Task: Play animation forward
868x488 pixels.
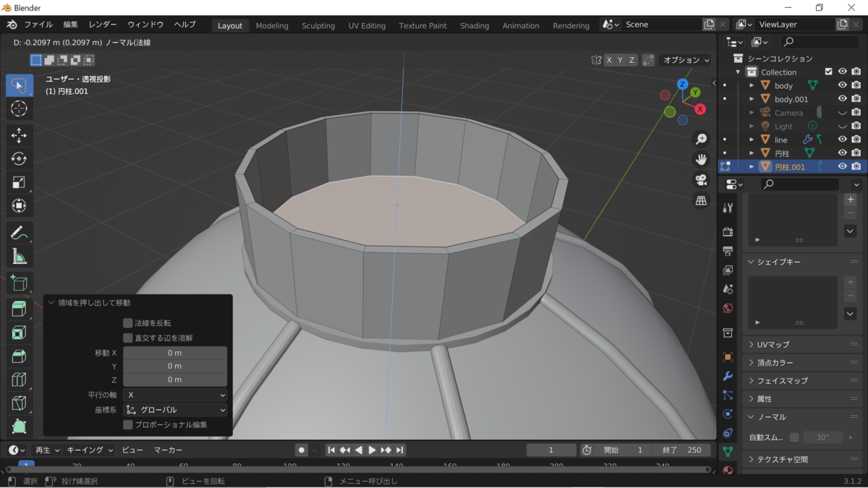Action: [372, 450]
